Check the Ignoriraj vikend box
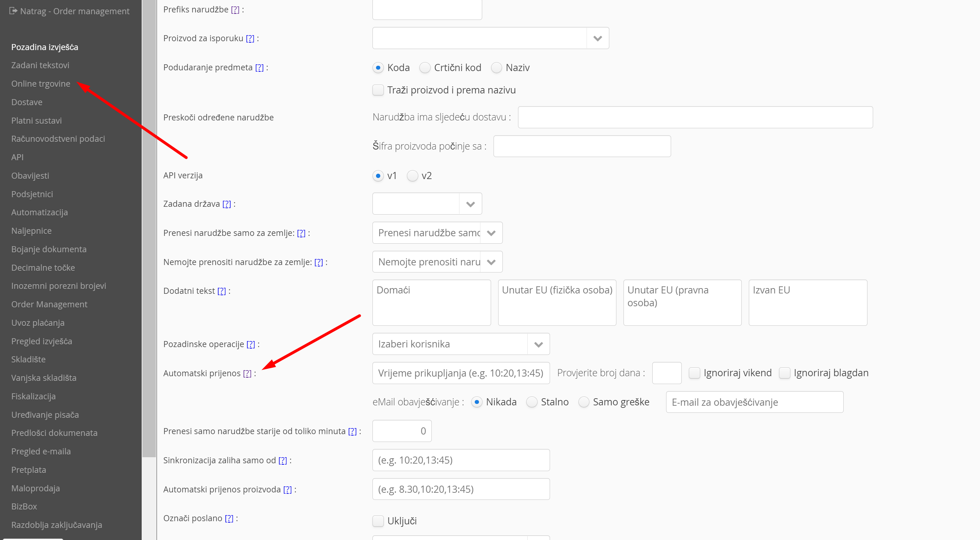Viewport: 980px width, 540px height. pyautogui.click(x=694, y=373)
